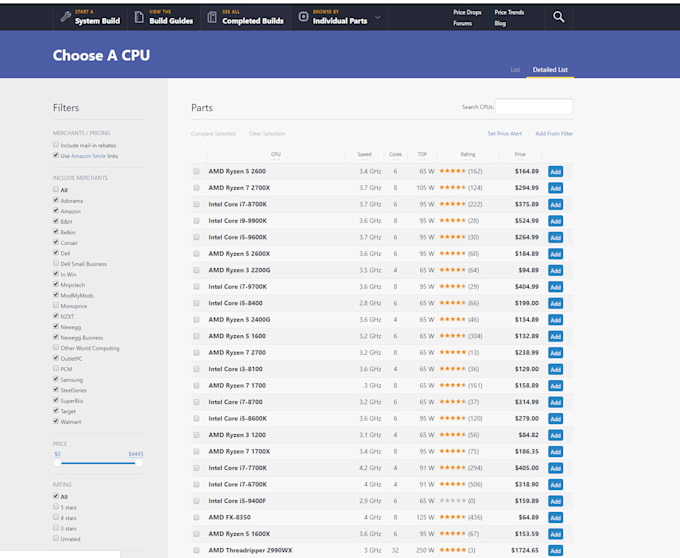Open Price Drops in the top menu
680x558 pixels.
pyautogui.click(x=466, y=12)
